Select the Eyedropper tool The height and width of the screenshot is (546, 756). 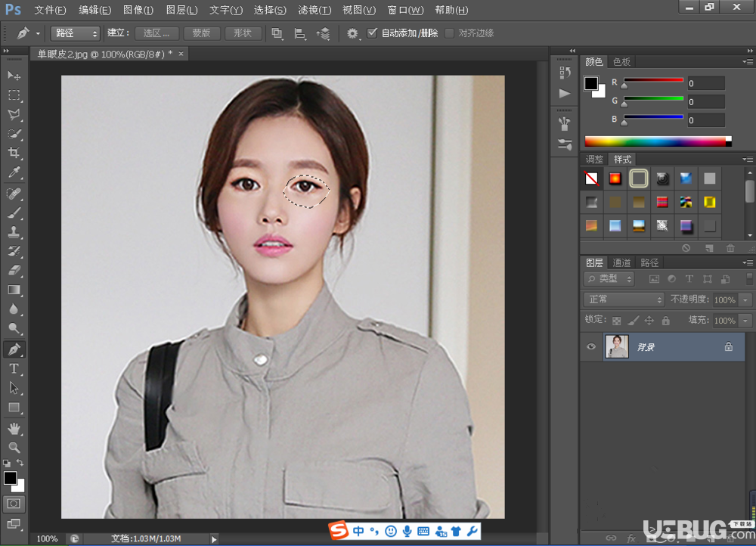point(14,172)
